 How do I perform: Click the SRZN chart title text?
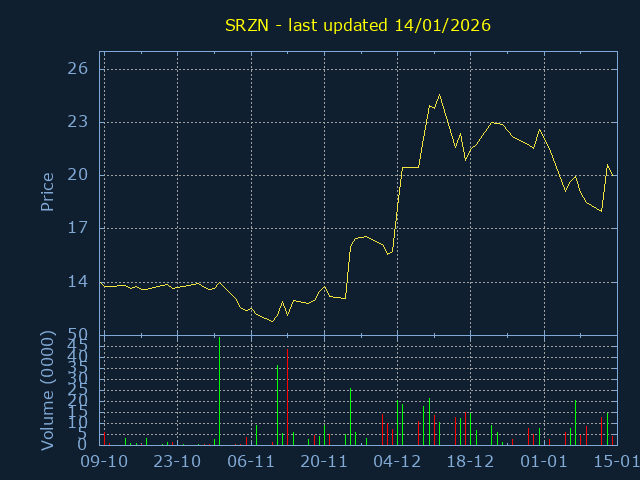coord(356,25)
